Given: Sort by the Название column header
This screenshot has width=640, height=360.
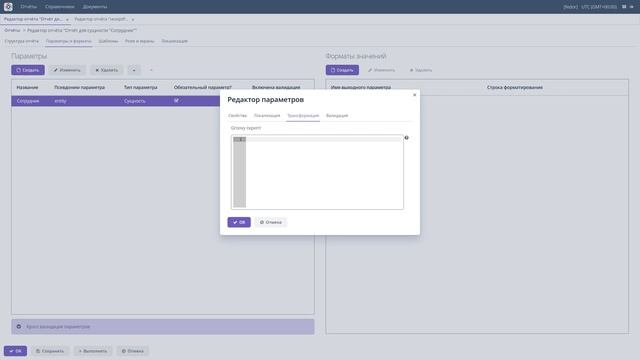Looking at the screenshot, I should click(x=27, y=87).
